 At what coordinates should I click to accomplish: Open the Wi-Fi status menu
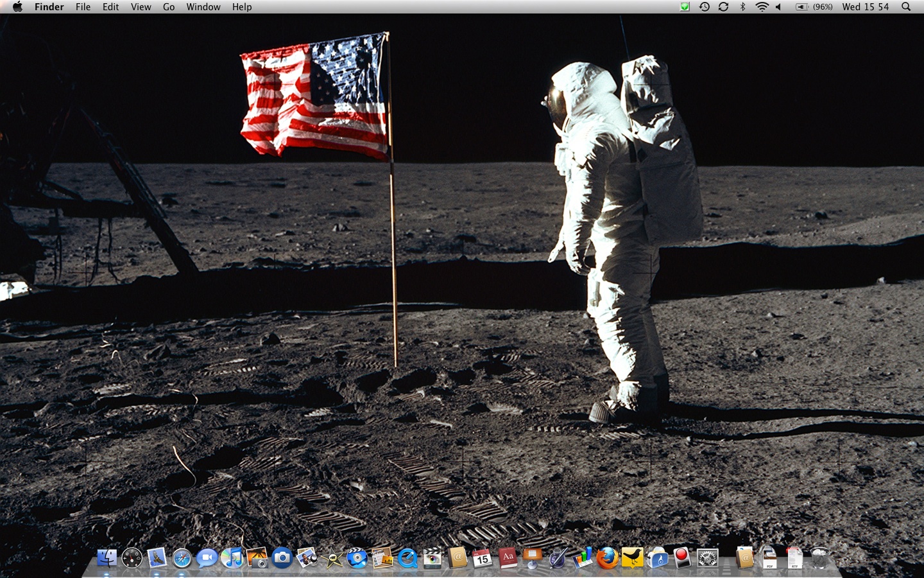pyautogui.click(x=762, y=7)
